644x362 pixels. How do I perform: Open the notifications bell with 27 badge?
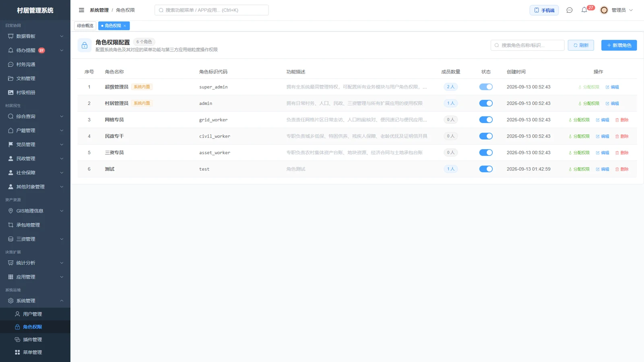584,10
